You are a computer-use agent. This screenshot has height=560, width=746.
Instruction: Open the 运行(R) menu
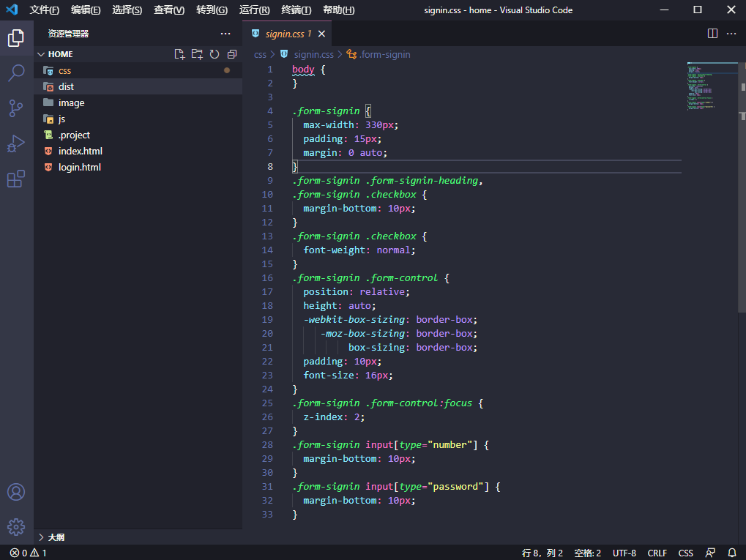click(x=254, y=10)
